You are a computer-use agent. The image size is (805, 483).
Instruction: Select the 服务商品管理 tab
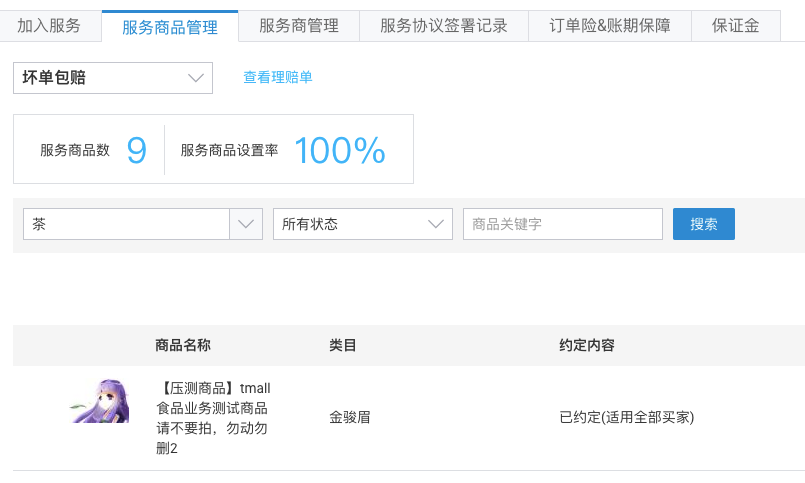pos(170,27)
